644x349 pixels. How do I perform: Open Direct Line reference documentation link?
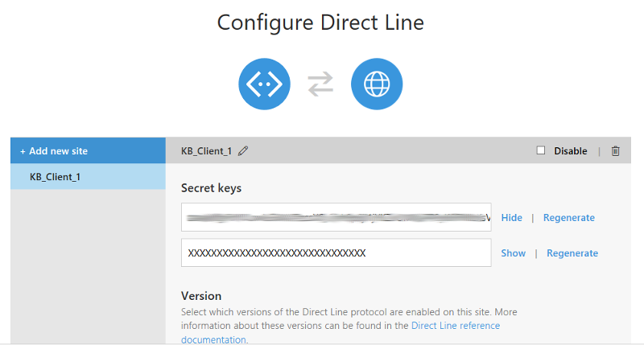[341, 333]
